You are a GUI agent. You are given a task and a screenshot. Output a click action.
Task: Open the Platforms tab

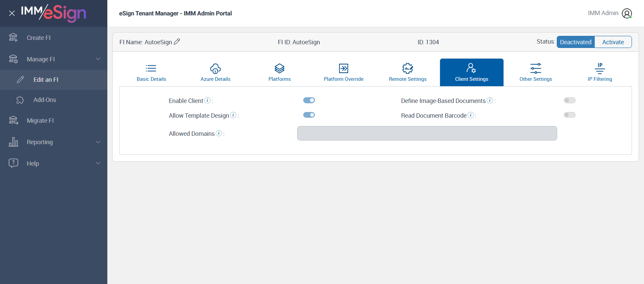tap(279, 72)
